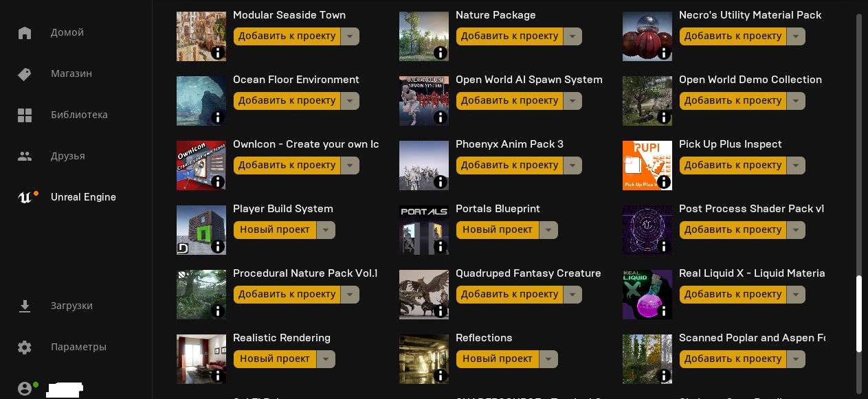The image size is (868, 399).
Task: Expand Portals Blueprint new project dropdown
Action: click(x=548, y=229)
